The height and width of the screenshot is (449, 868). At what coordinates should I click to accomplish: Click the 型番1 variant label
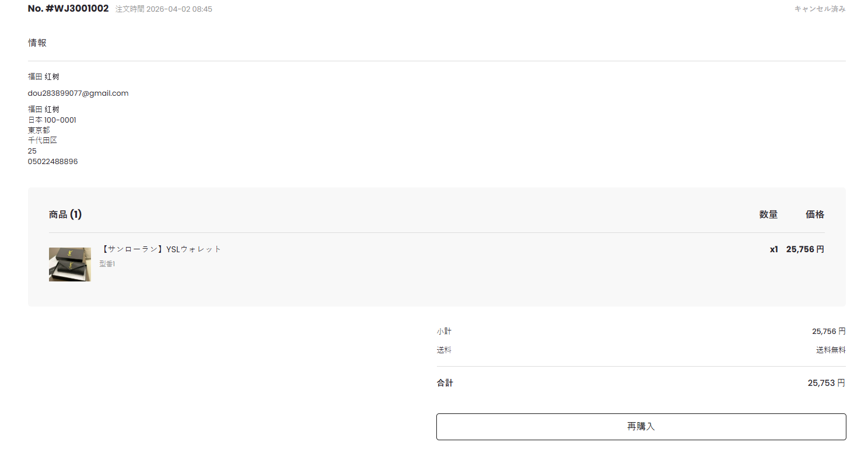click(x=107, y=264)
